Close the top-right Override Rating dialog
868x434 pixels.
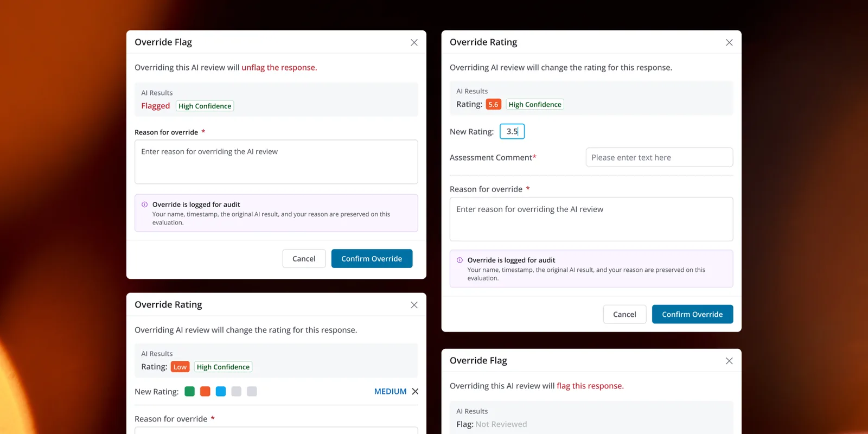coord(729,42)
